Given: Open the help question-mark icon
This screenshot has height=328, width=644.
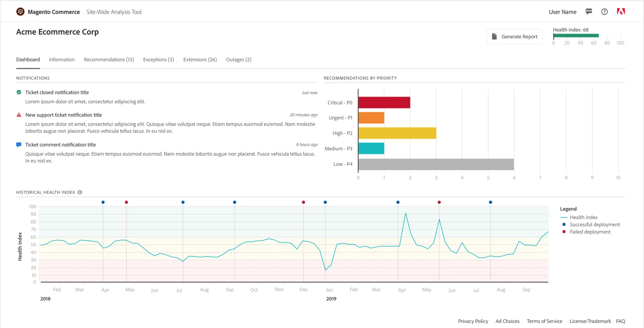Looking at the screenshot, I should point(604,11).
